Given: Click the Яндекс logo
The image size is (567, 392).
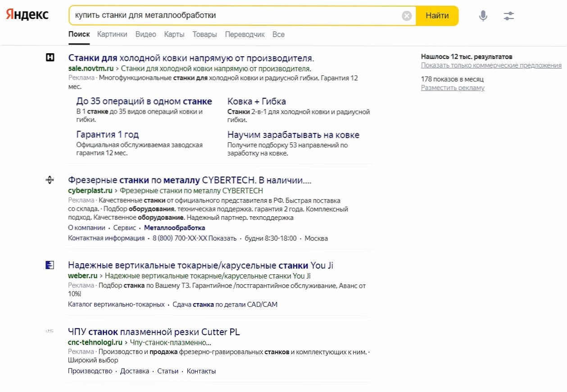Looking at the screenshot, I should pyautogui.click(x=27, y=15).
